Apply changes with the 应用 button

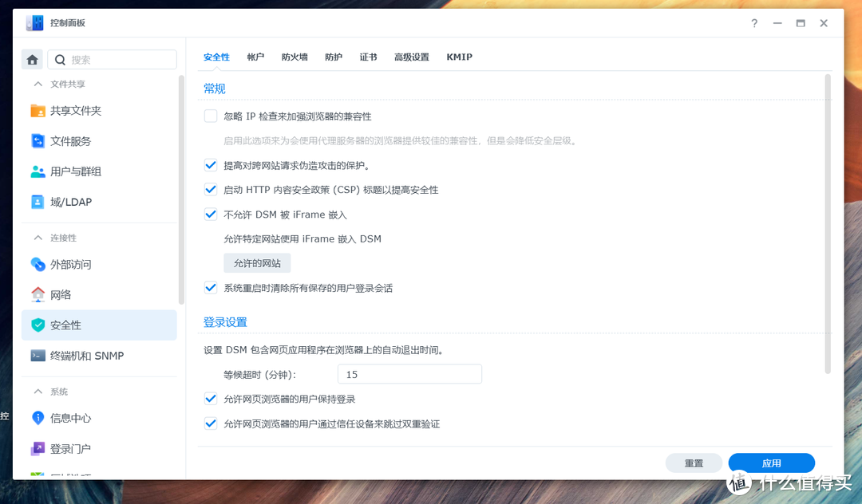coord(771,463)
